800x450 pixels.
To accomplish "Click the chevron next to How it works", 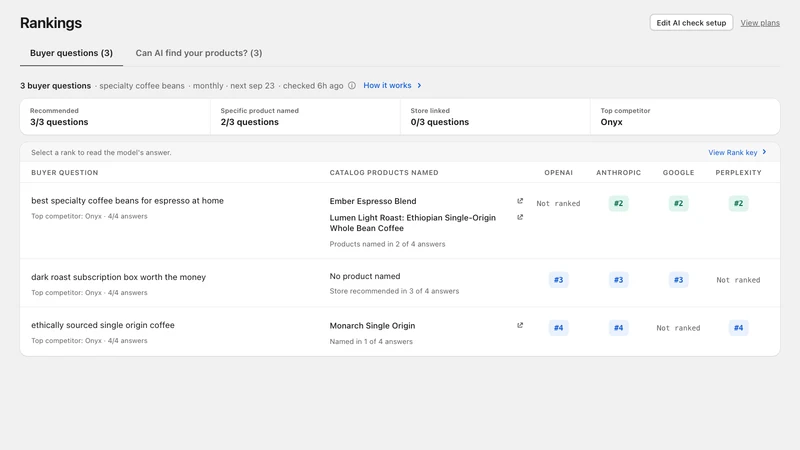I will pyautogui.click(x=419, y=86).
